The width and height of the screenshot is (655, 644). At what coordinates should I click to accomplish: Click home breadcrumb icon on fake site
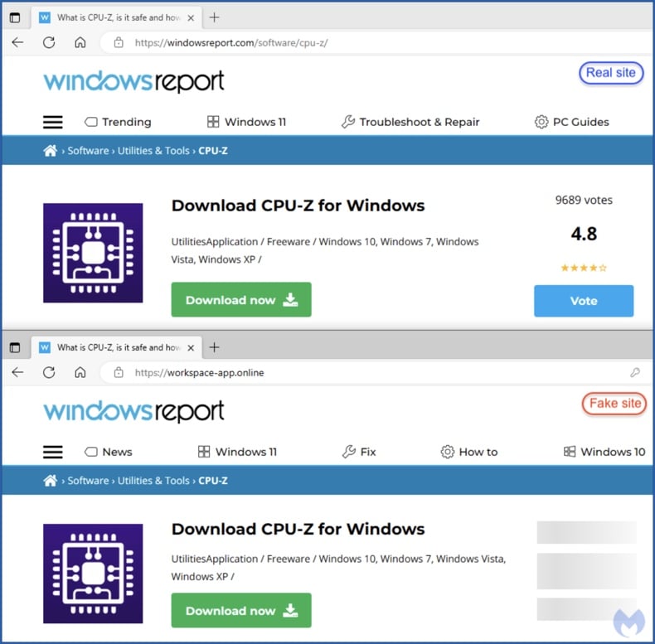point(50,481)
